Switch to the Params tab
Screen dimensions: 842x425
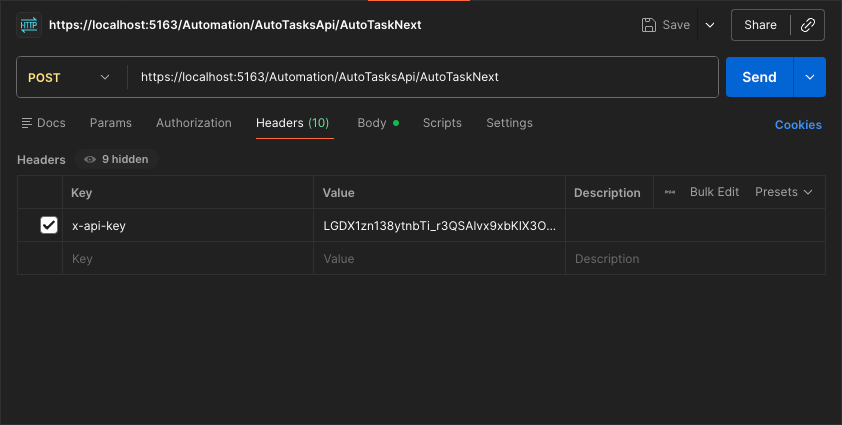(111, 123)
